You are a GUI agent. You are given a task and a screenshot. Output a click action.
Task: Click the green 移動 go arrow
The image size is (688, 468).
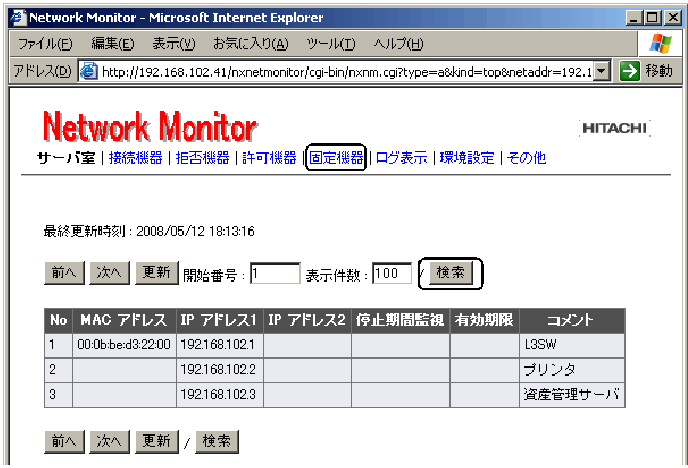[x=630, y=71]
